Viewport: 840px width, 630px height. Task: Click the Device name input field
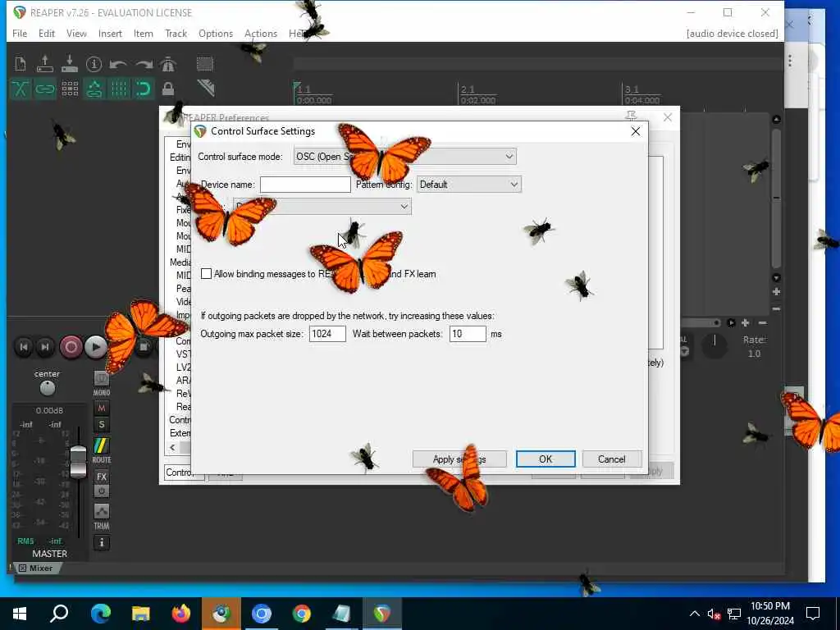pyautogui.click(x=305, y=185)
